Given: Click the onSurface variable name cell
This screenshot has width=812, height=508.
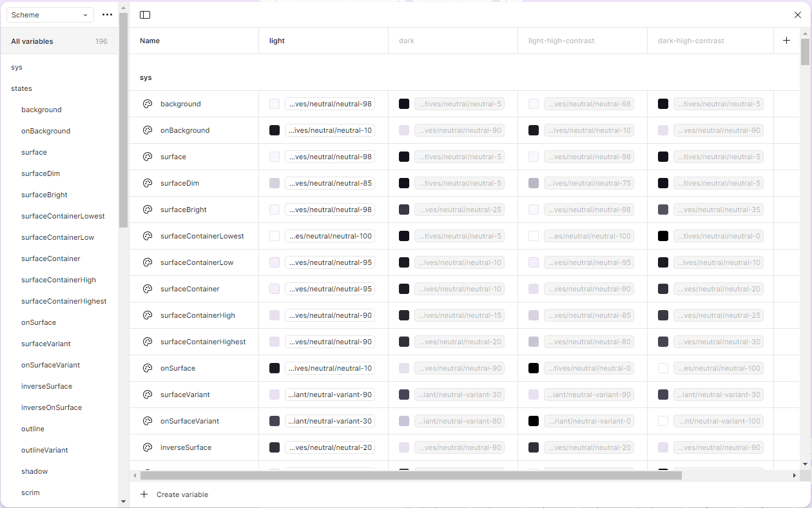Looking at the screenshot, I should 178,368.
